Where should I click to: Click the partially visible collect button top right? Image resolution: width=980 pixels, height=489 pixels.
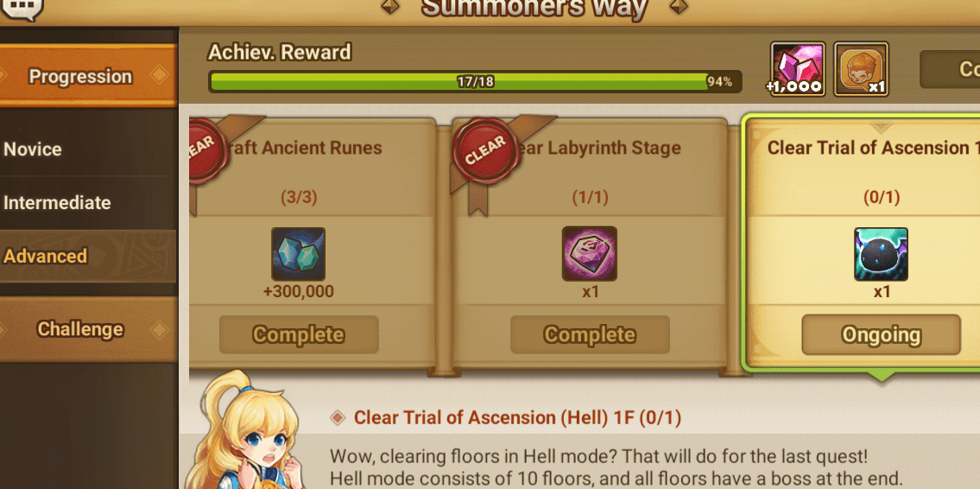(950, 69)
